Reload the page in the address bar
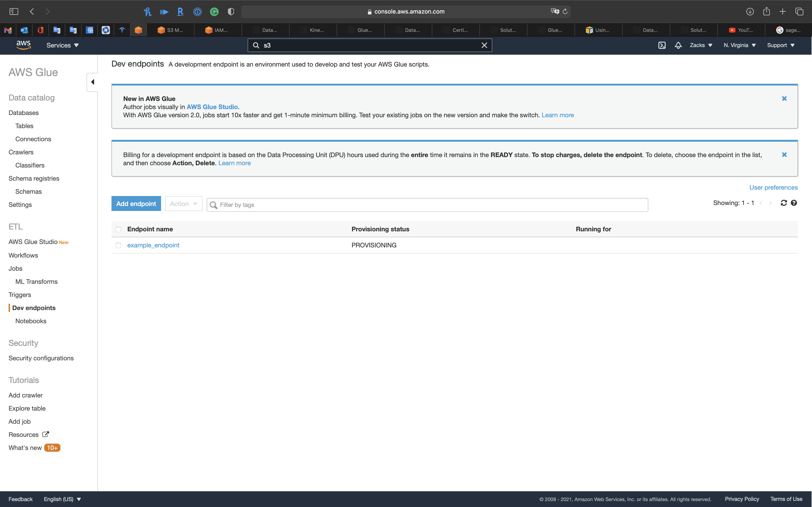The image size is (812, 507). point(565,11)
